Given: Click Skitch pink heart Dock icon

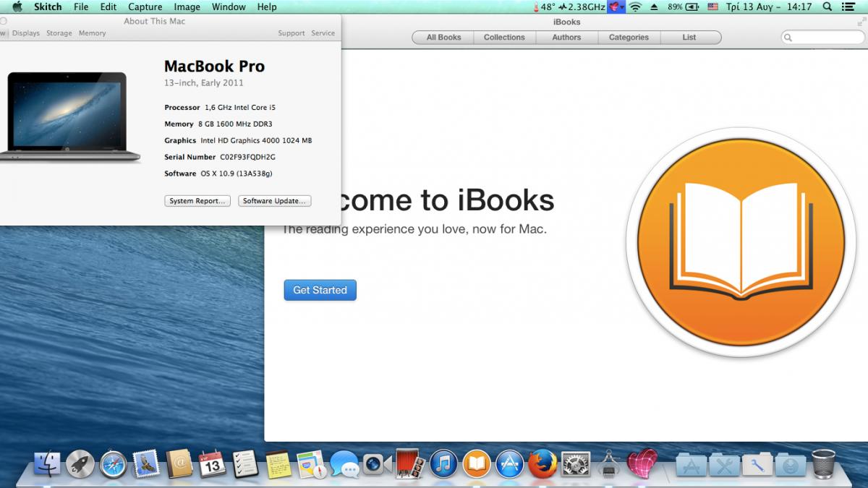Looking at the screenshot, I should click(642, 464).
